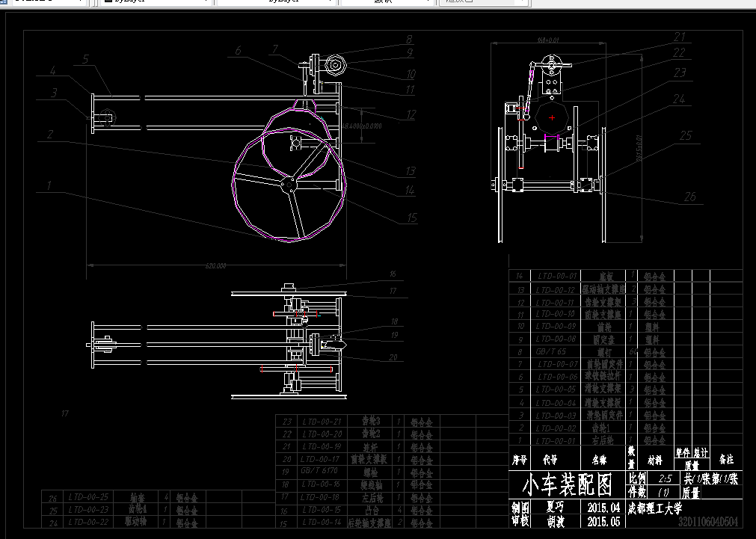Click the 比例 label cell
756x539 pixels.
point(637,478)
